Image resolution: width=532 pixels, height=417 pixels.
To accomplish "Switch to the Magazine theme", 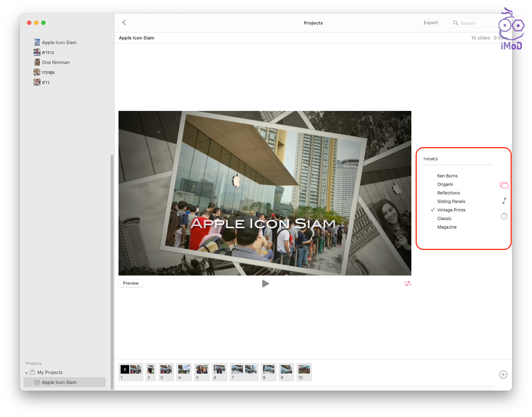I will 447,227.
